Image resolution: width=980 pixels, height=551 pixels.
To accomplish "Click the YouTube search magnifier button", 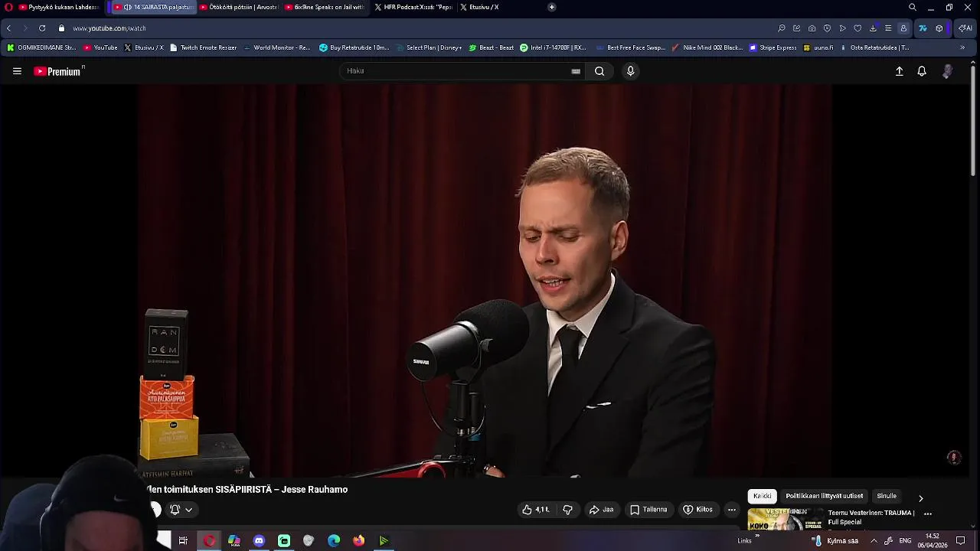I will [599, 71].
